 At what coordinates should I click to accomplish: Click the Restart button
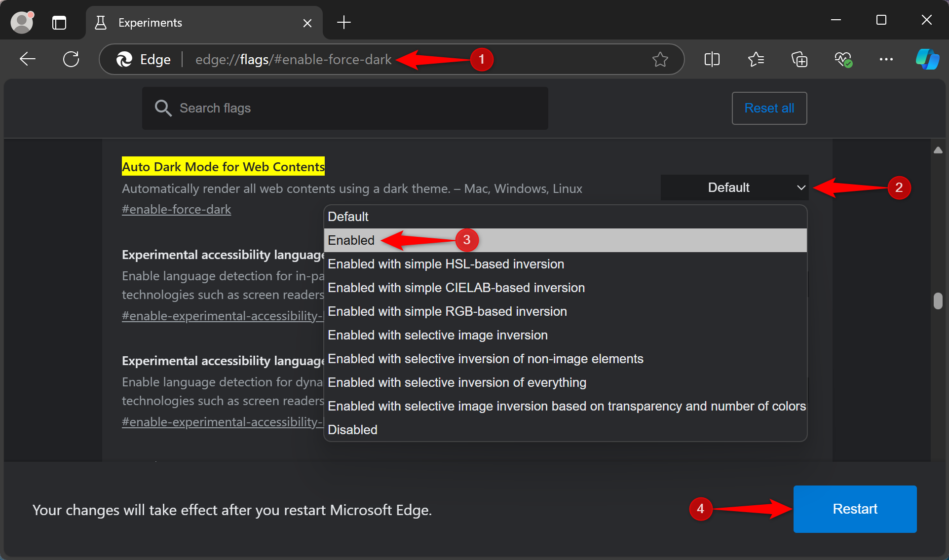[x=854, y=509]
